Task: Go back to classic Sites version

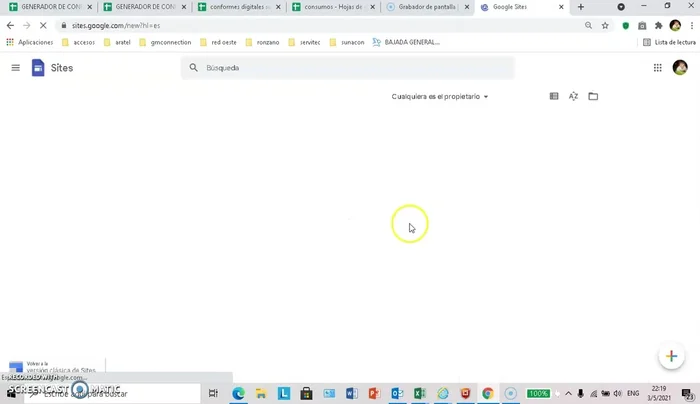Action: (53, 367)
